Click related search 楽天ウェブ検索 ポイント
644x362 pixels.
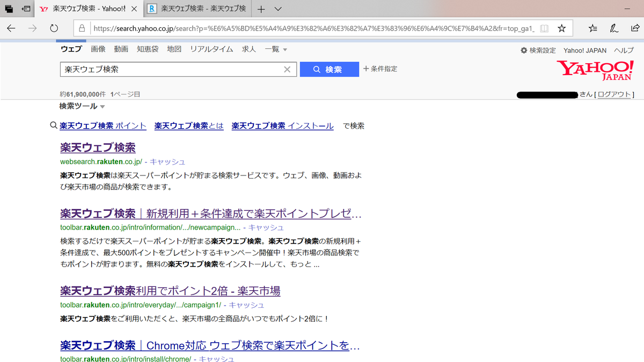point(103,126)
